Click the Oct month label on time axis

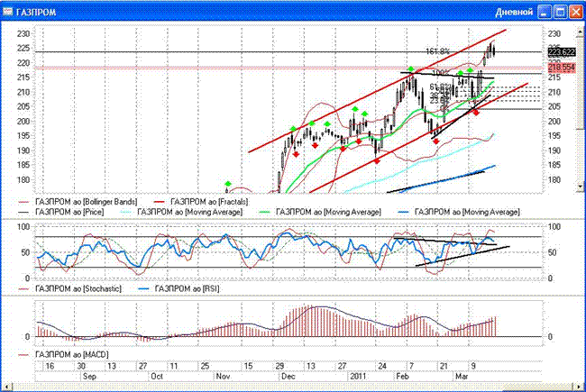157,376
